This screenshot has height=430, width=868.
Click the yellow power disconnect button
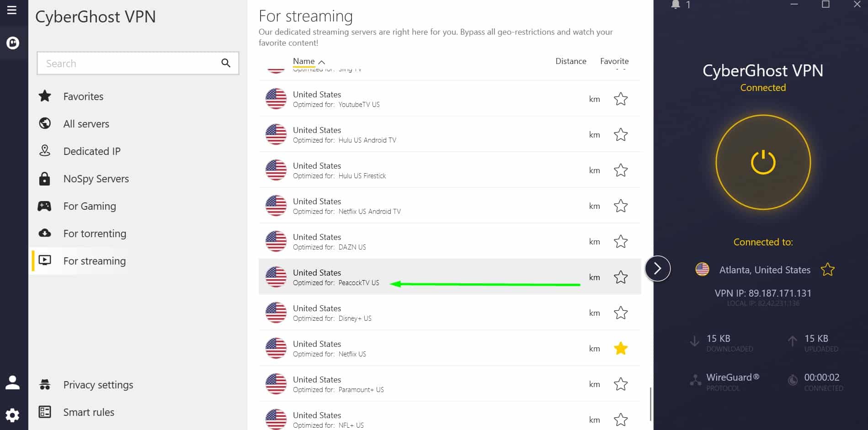coord(763,162)
